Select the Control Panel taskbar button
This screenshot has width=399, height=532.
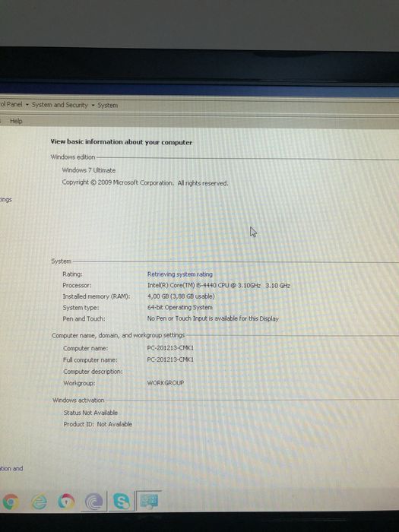coord(149,501)
